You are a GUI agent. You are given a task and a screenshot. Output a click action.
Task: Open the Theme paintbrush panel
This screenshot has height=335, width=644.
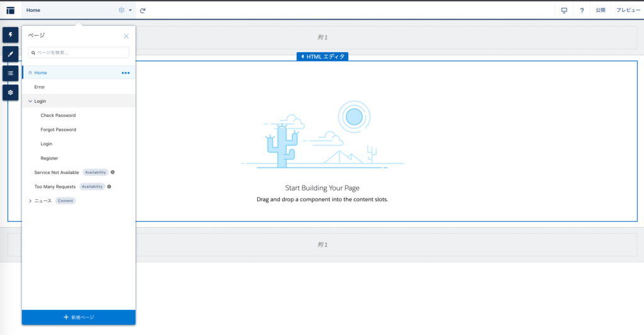[x=10, y=54]
